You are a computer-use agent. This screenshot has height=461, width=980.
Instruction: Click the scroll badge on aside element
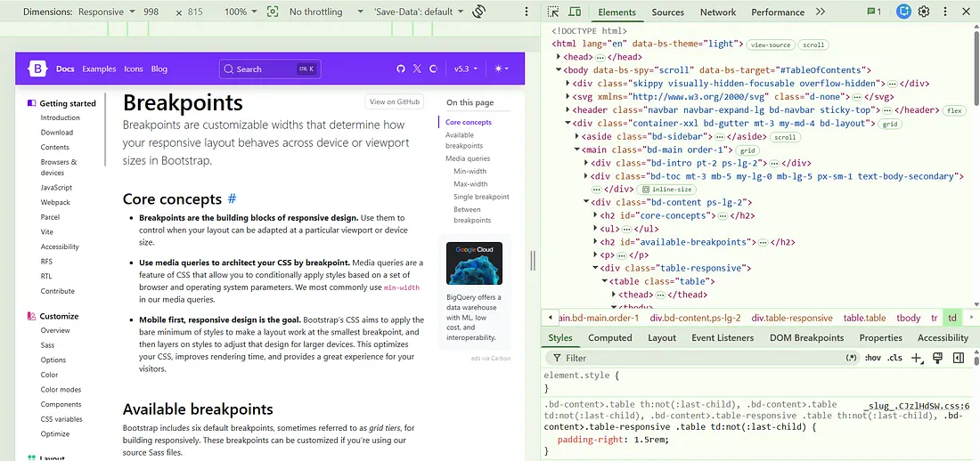pyautogui.click(x=785, y=137)
